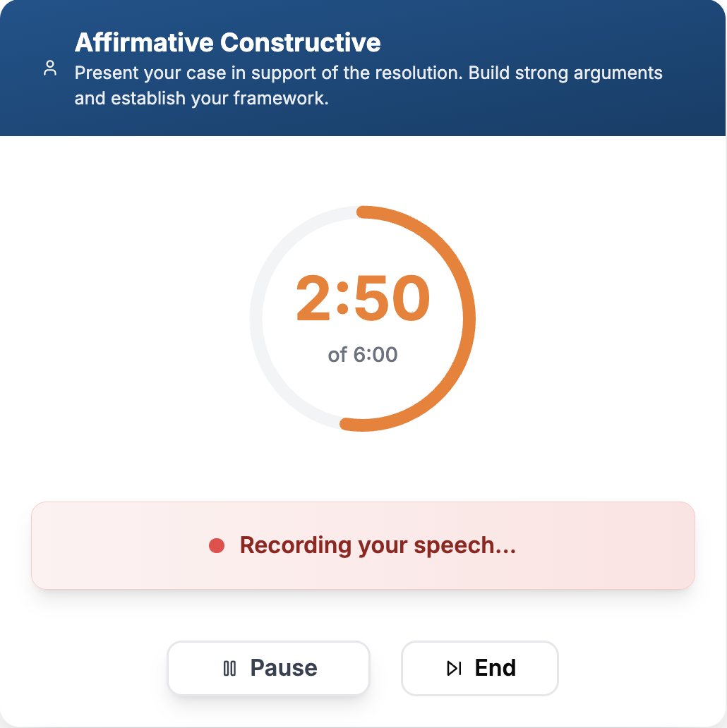Screen dimensions: 727x728
Task: Click the top end of the orange arc
Action: coord(362,212)
